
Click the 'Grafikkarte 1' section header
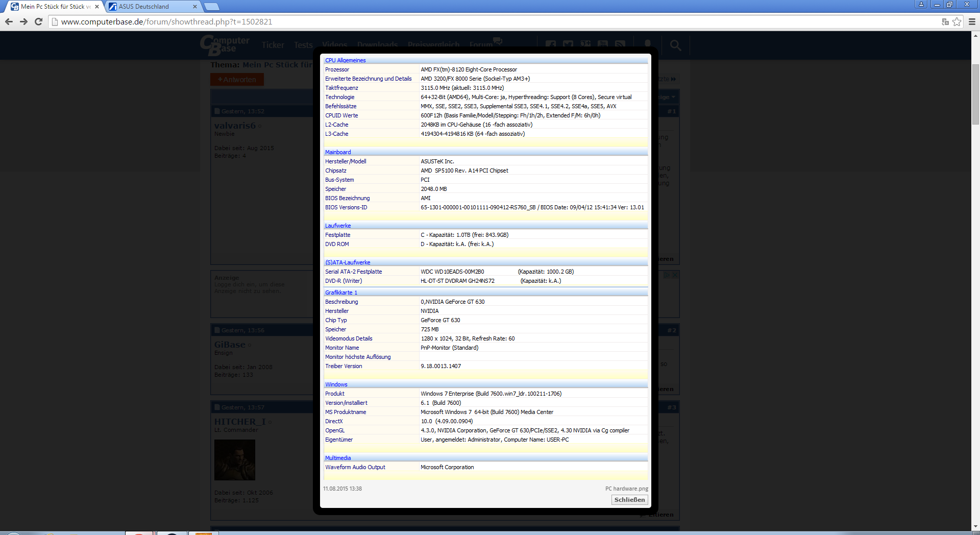pyautogui.click(x=341, y=293)
